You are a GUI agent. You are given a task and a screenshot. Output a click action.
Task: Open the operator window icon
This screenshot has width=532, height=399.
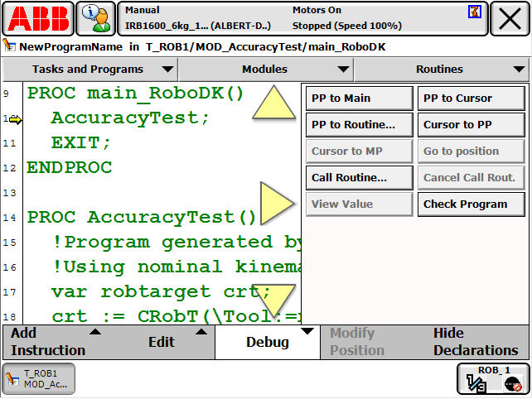[95, 18]
